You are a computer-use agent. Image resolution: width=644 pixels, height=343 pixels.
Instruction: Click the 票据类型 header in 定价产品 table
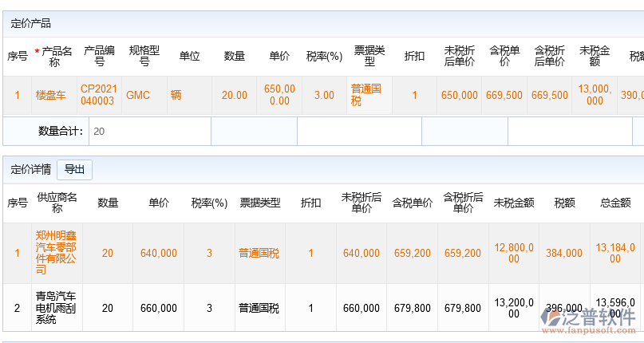pos(369,56)
